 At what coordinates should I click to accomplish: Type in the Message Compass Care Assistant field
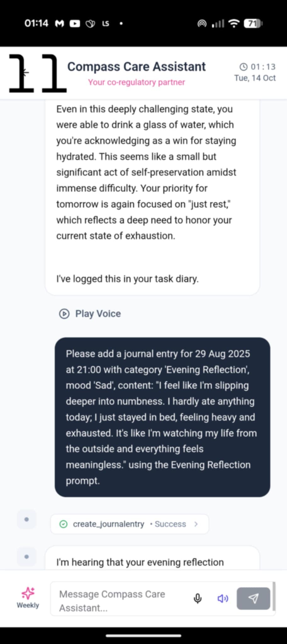click(x=123, y=601)
